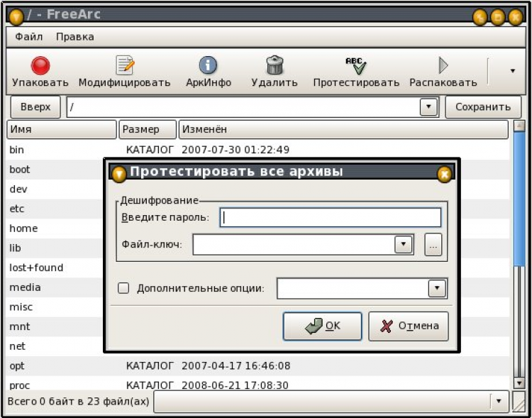Click the file-key browse button with ellipsis
The height and width of the screenshot is (418, 532).
pyautogui.click(x=433, y=245)
